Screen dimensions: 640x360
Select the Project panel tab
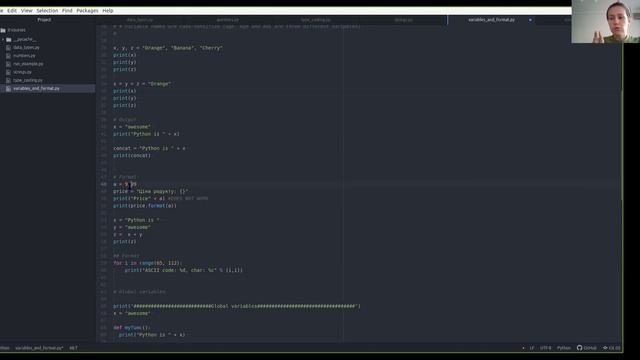coord(44,20)
